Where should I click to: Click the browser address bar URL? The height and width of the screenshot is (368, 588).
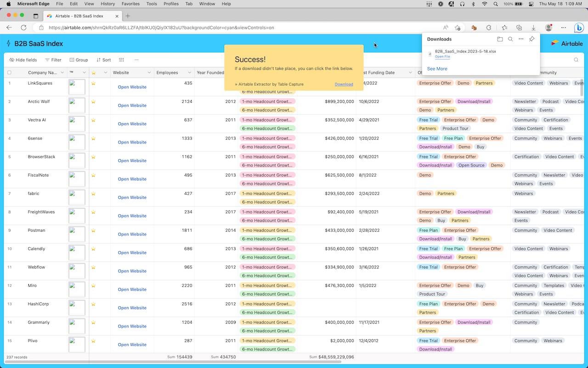click(x=161, y=28)
